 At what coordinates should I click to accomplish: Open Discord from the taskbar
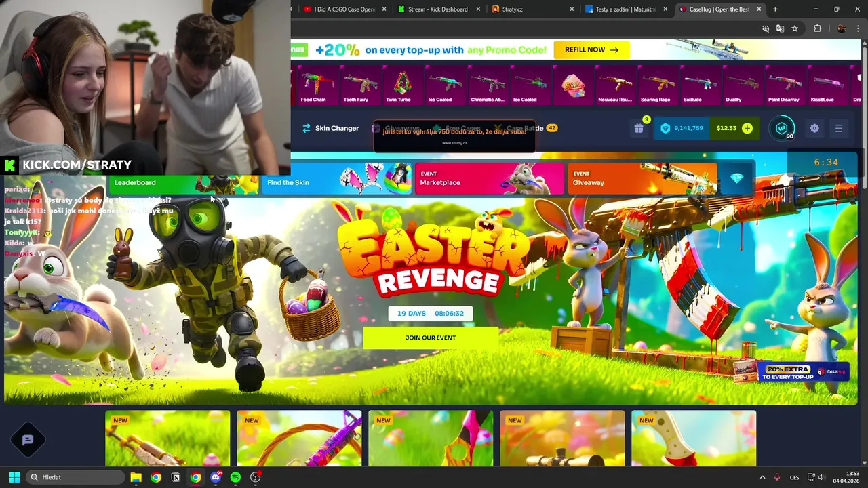pyautogui.click(x=216, y=477)
